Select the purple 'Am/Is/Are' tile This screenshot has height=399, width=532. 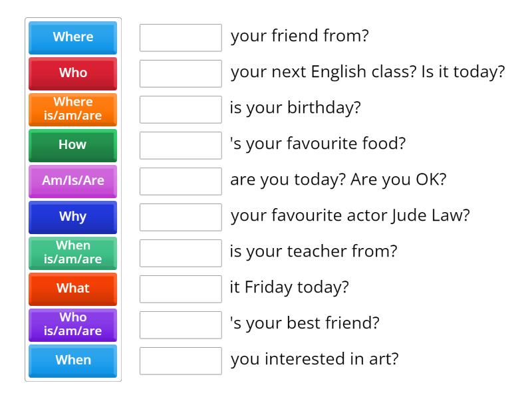pyautogui.click(x=72, y=181)
